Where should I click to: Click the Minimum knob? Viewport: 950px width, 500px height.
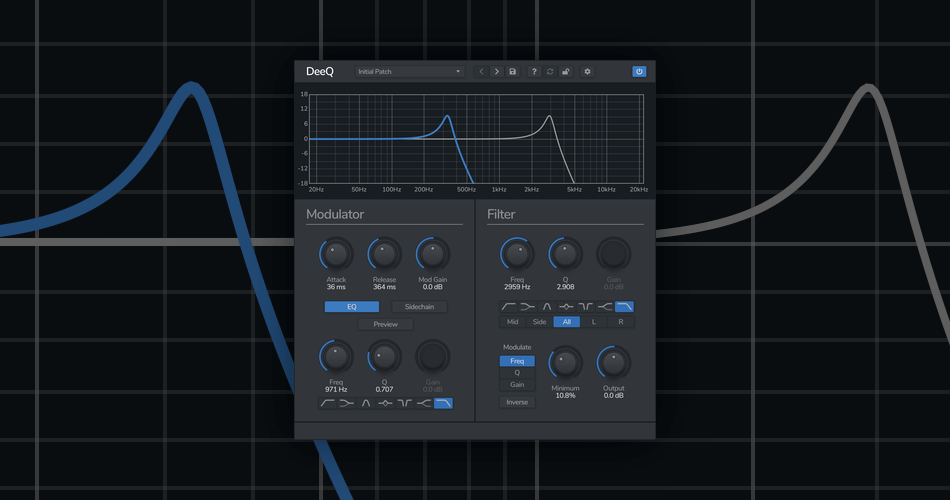[x=565, y=363]
